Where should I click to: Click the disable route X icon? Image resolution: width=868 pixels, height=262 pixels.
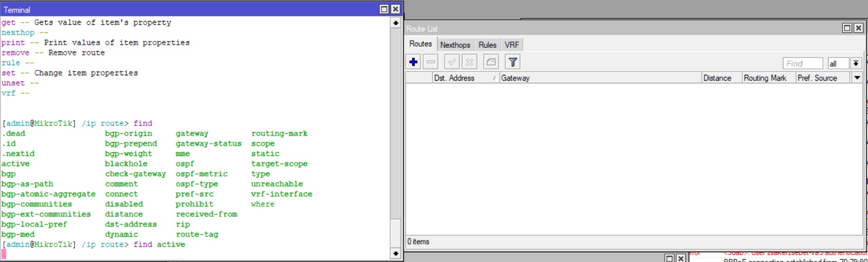pos(470,62)
